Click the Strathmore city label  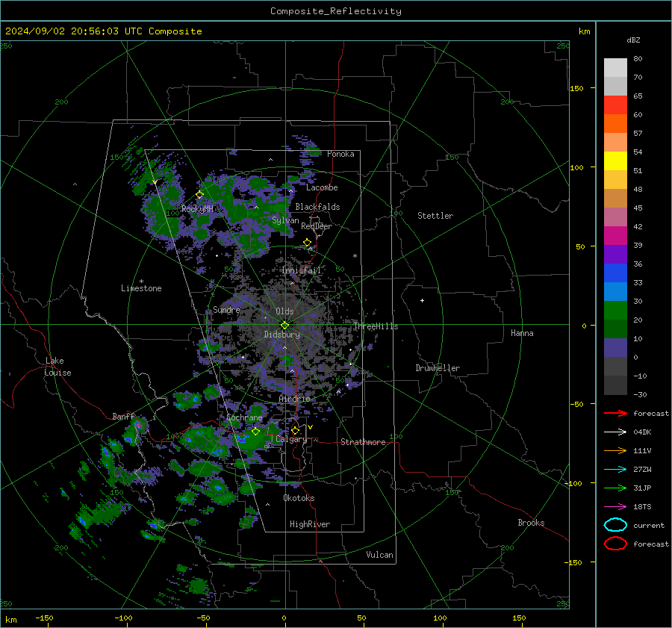363,442
